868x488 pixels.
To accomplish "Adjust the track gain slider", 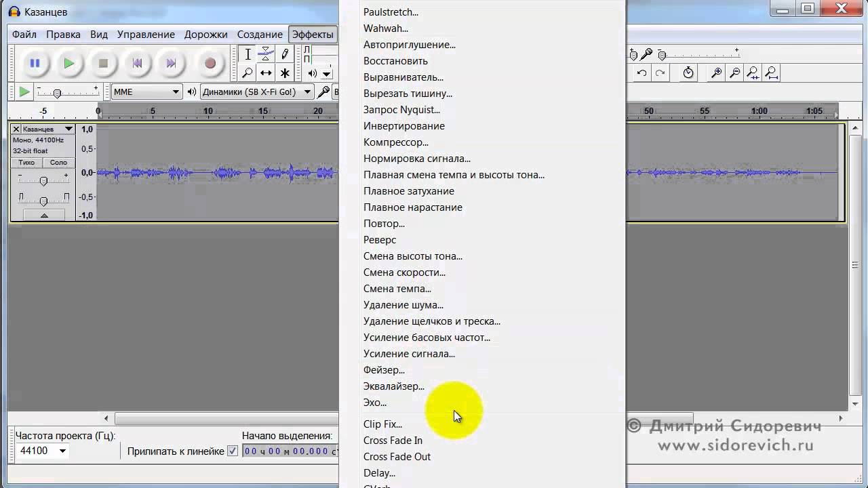I will tap(43, 180).
